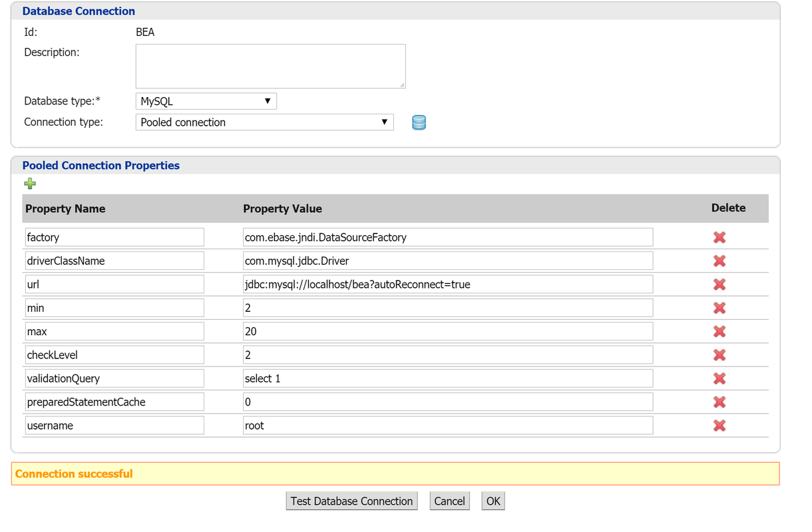
Task: Edit the driverClassName property name field
Action: (x=114, y=261)
